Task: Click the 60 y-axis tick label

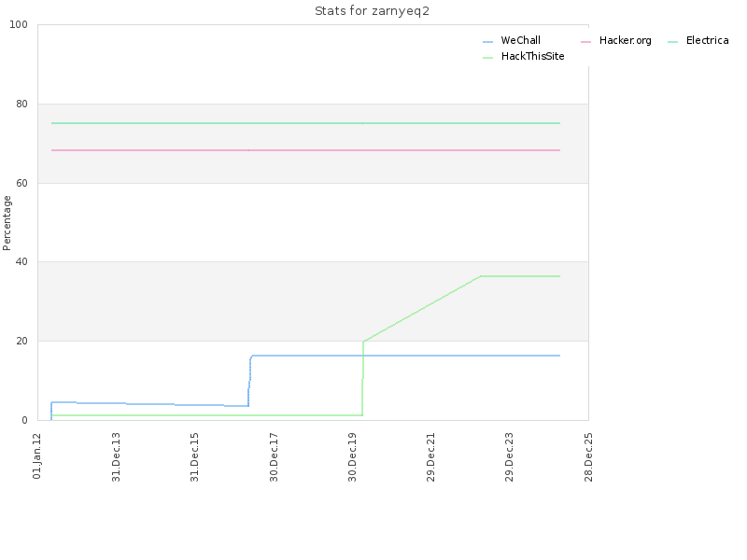Action: click(x=21, y=183)
